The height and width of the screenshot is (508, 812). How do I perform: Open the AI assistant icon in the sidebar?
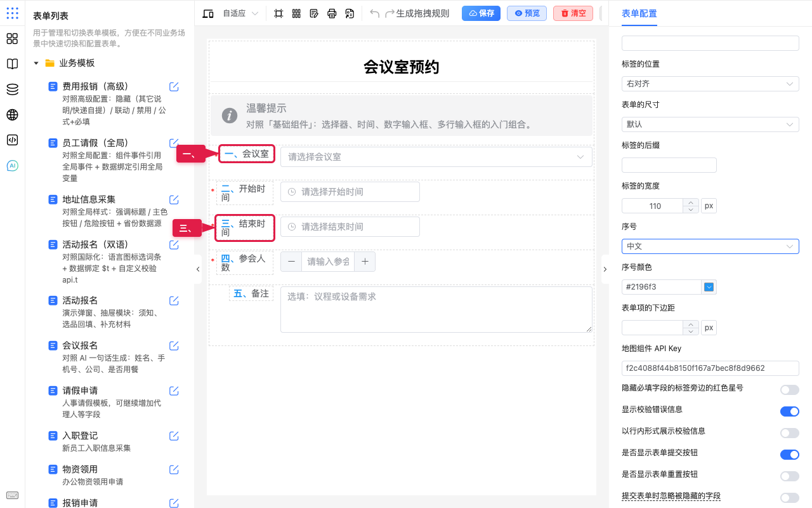[x=12, y=166]
